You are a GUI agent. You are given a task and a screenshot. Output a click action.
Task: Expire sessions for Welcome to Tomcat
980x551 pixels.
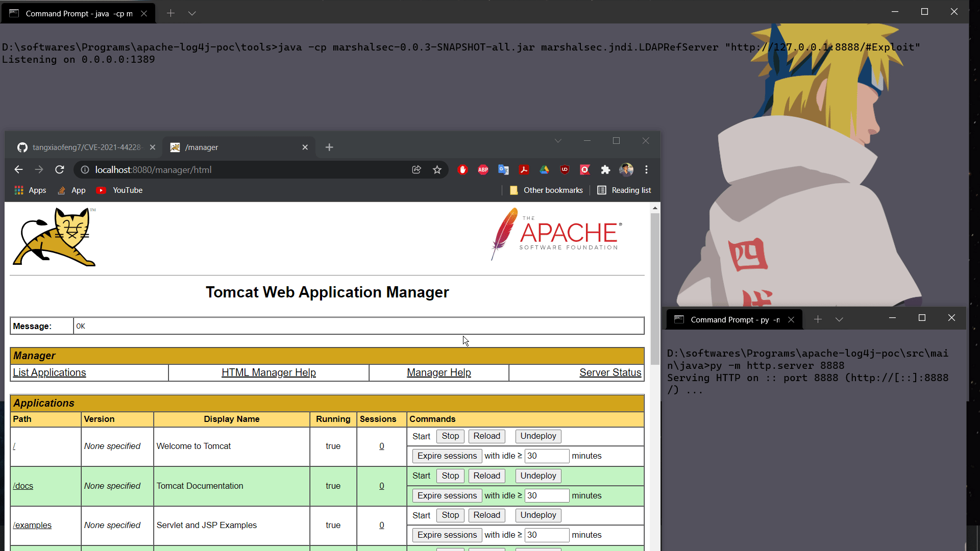point(447,456)
